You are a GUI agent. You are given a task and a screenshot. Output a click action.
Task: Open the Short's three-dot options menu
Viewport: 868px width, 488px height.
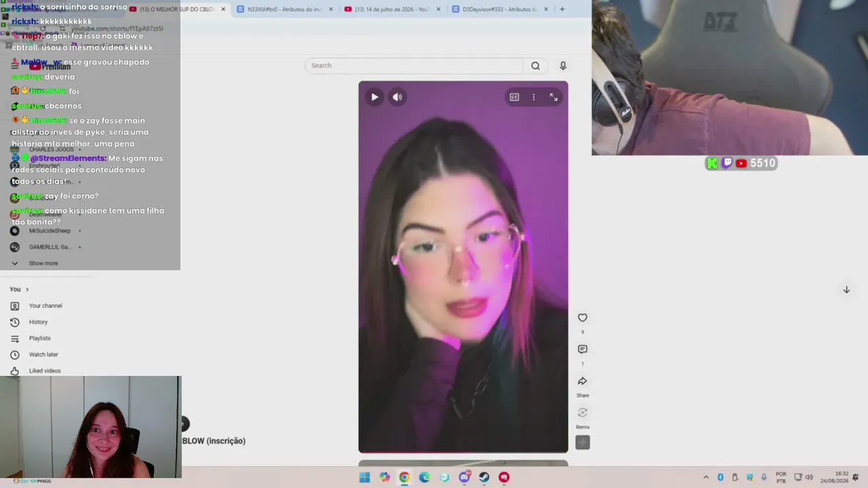pyautogui.click(x=534, y=97)
